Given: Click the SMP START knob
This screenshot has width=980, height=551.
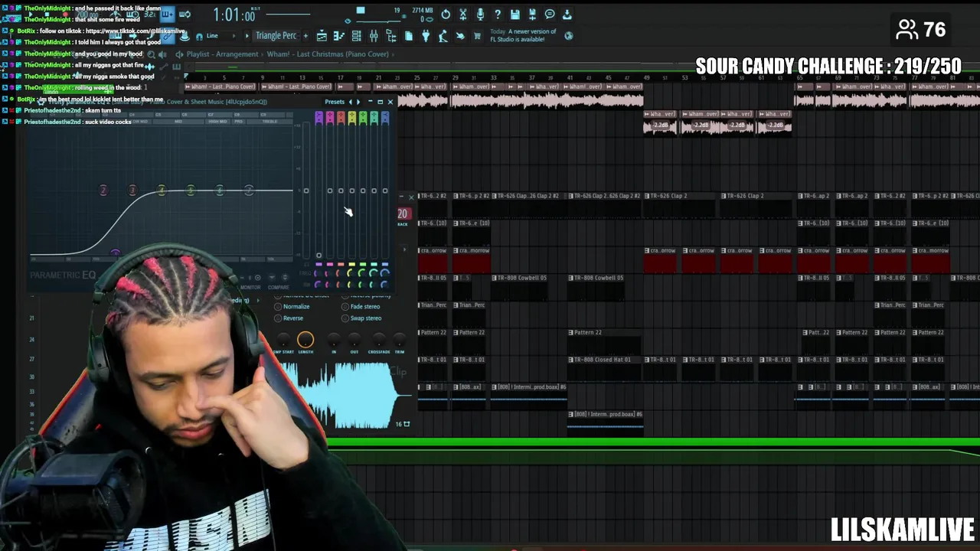Looking at the screenshot, I should tap(283, 340).
